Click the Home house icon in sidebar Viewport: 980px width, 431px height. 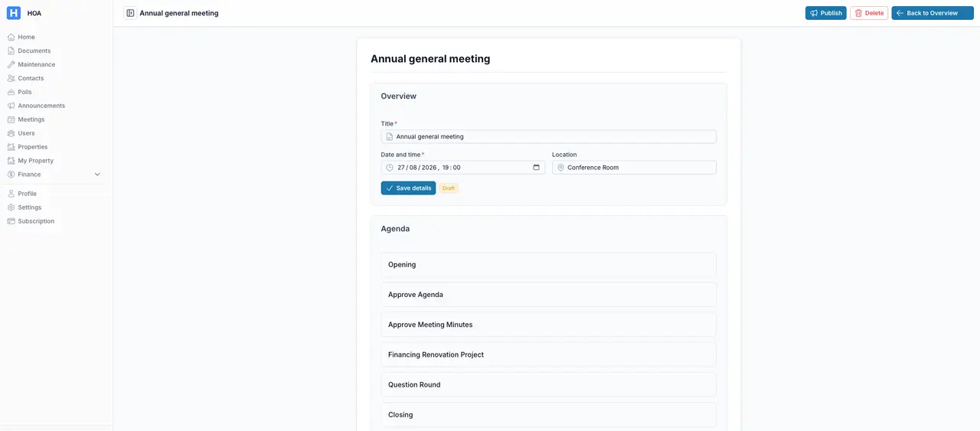pos(11,37)
